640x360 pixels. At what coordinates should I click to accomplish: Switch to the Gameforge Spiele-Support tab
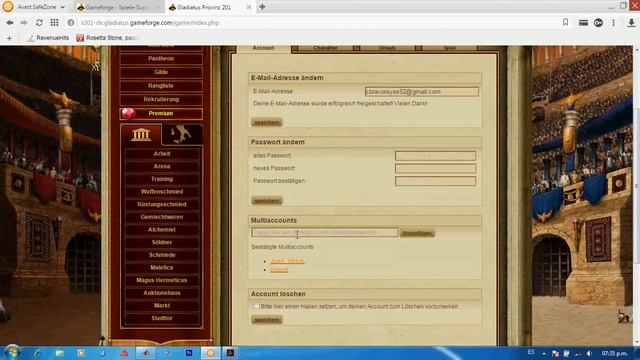(117, 7)
